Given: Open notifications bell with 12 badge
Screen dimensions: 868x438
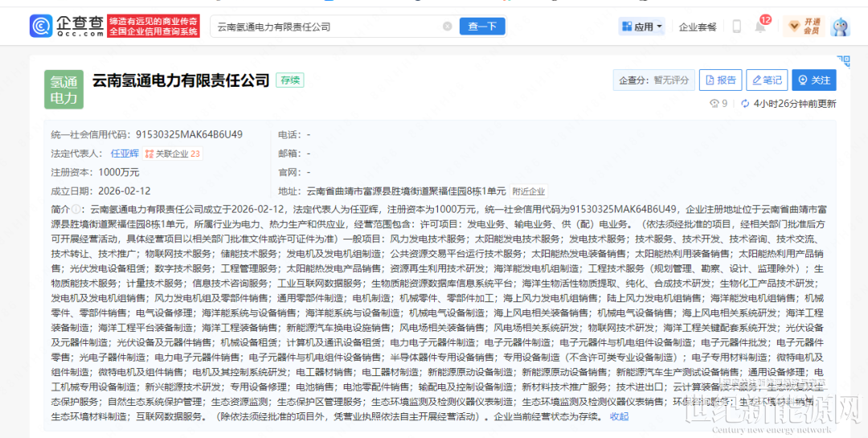Looking at the screenshot, I should pyautogui.click(x=759, y=27).
